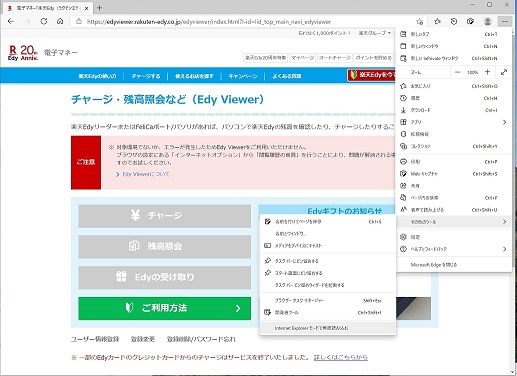Increase zoom with the plus button
Viewport: 517px width, 376px height.
coord(487,72)
